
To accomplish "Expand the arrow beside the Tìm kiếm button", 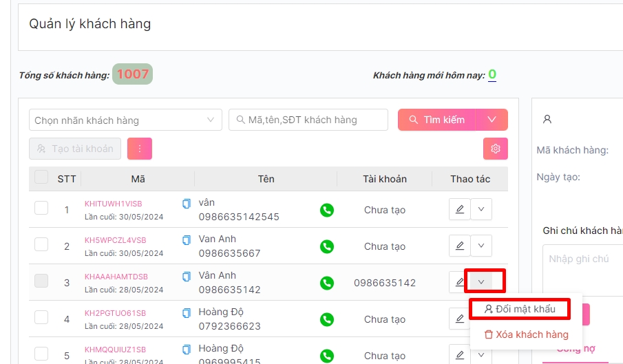I will click(x=492, y=120).
